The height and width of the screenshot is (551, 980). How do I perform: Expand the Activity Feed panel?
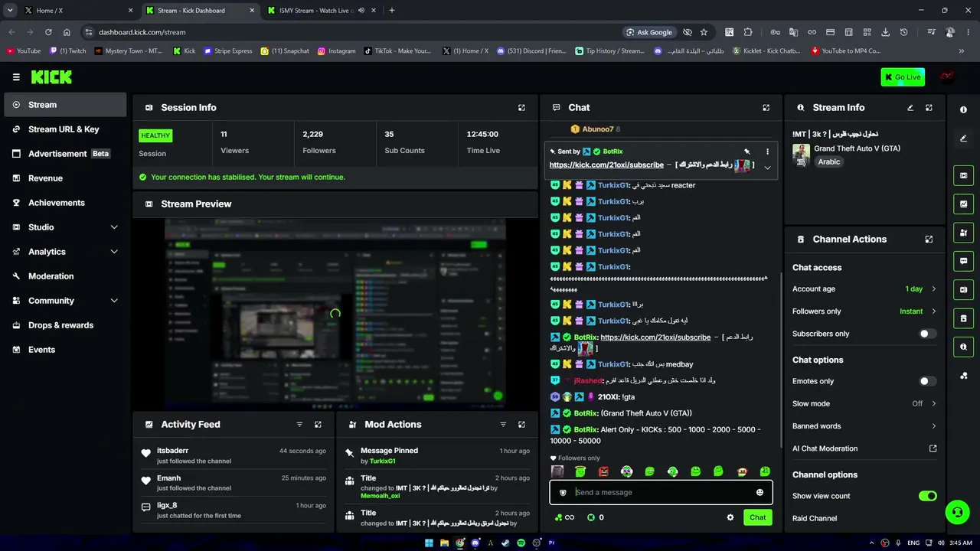(318, 425)
